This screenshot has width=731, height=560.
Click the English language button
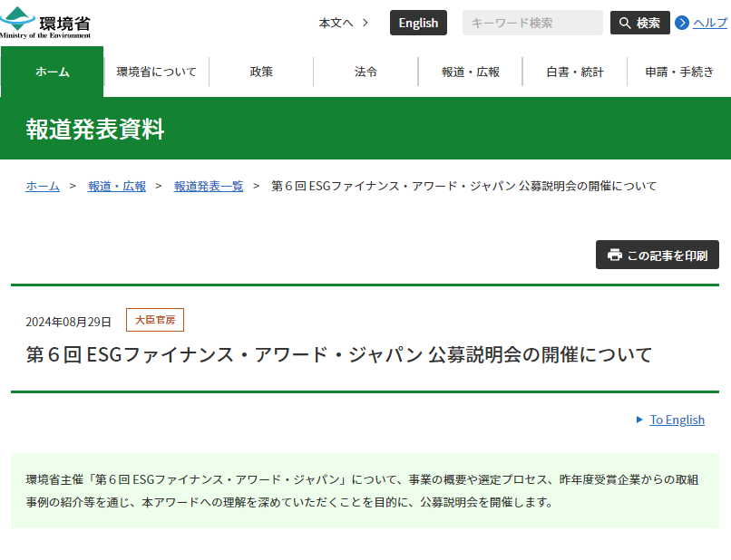pos(418,22)
